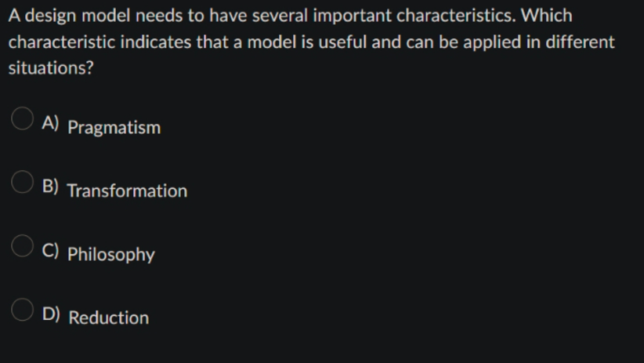
Task: Select the radio button for option A
Action: 22,118
